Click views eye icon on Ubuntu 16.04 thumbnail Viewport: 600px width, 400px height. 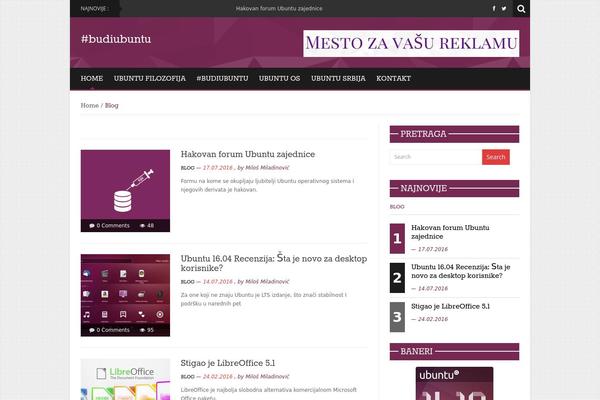142,330
